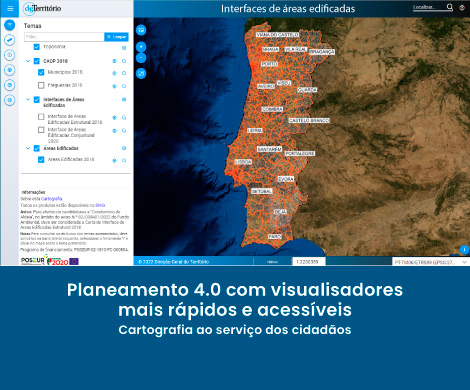Viewport: 470px width, 390px height.
Task: Click the PORTO label on the map
Action: click(269, 64)
